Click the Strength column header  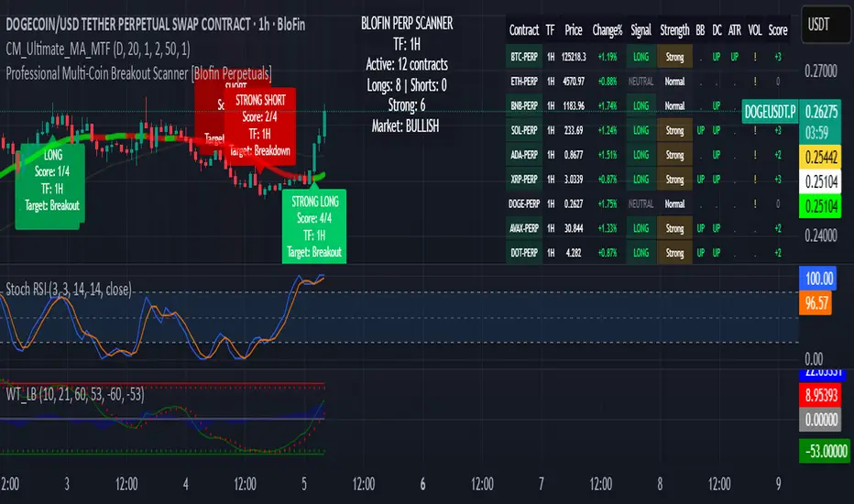[x=674, y=30]
